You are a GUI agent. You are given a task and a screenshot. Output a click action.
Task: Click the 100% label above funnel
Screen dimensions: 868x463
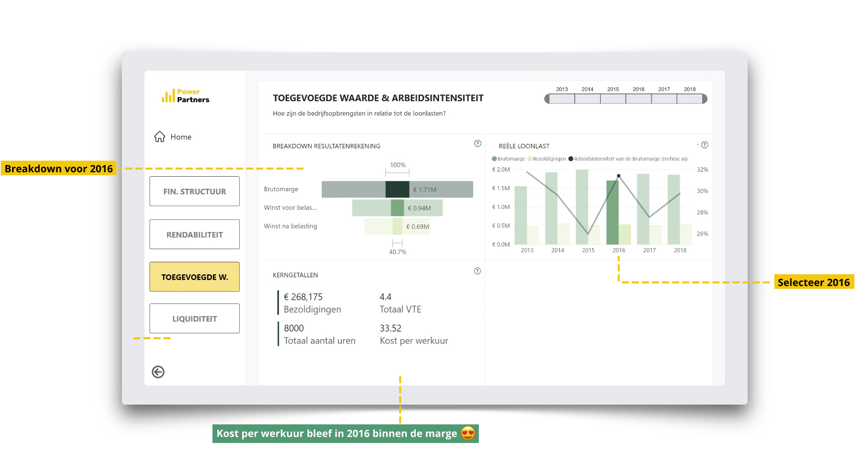point(398,165)
